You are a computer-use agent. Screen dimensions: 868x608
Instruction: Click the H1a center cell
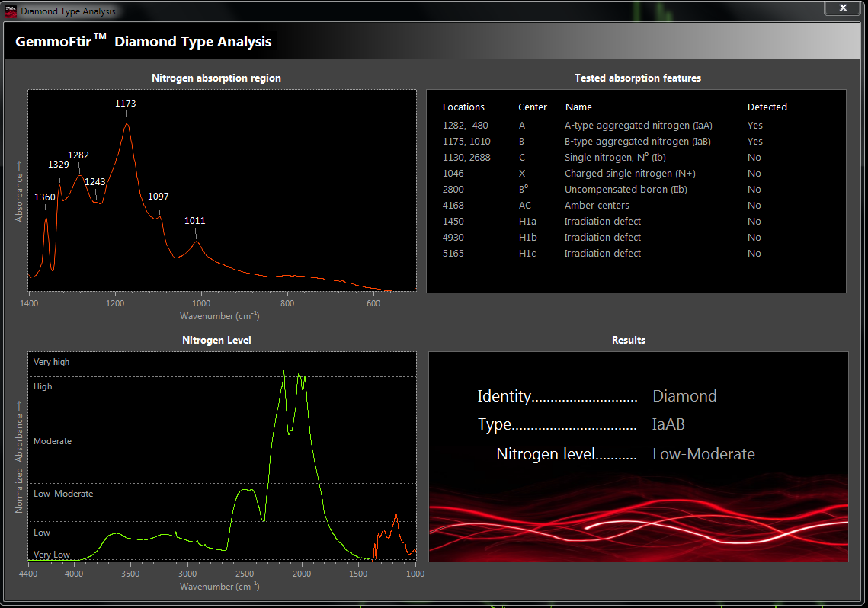point(527,221)
